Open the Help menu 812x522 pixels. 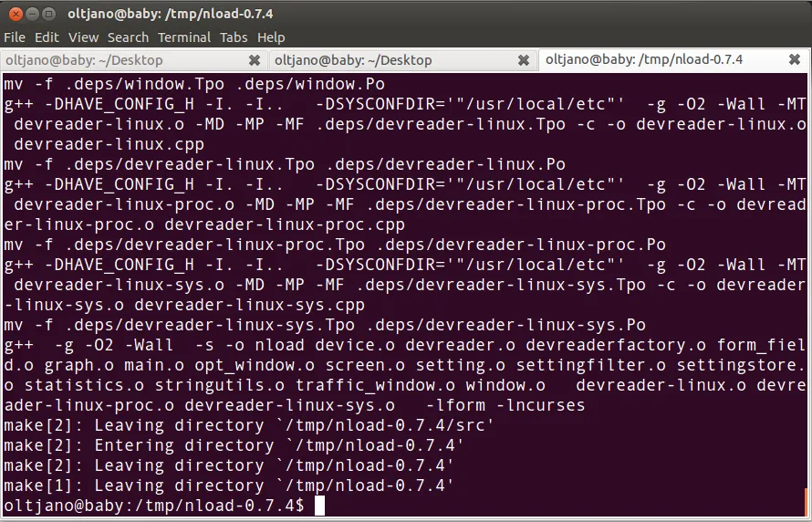click(271, 37)
